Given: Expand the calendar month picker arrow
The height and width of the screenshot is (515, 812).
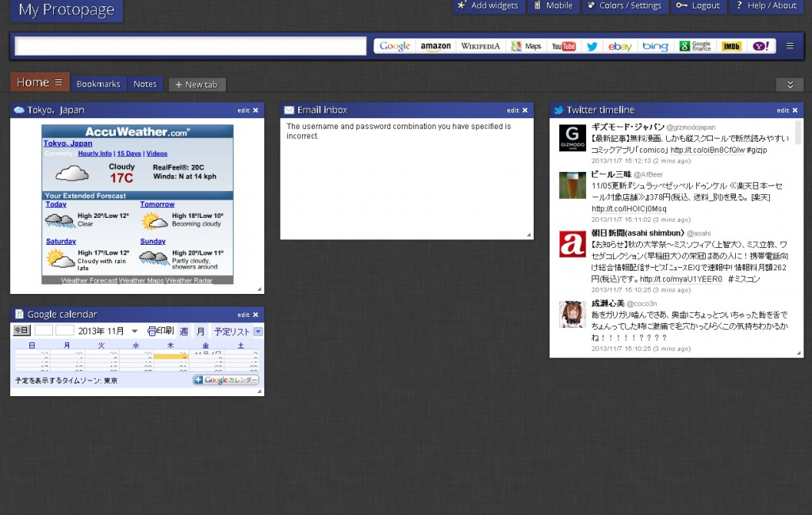Looking at the screenshot, I should [x=134, y=331].
